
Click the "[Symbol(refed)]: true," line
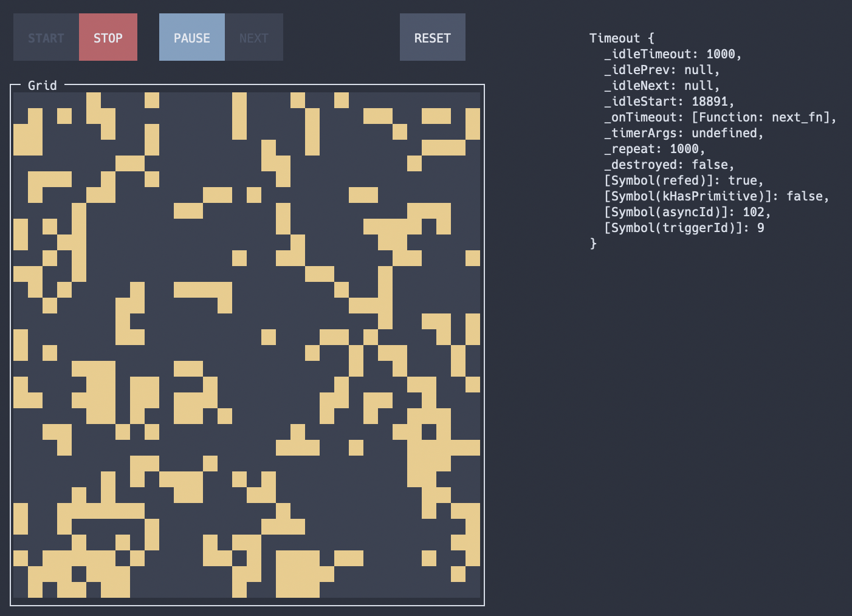[x=684, y=180]
